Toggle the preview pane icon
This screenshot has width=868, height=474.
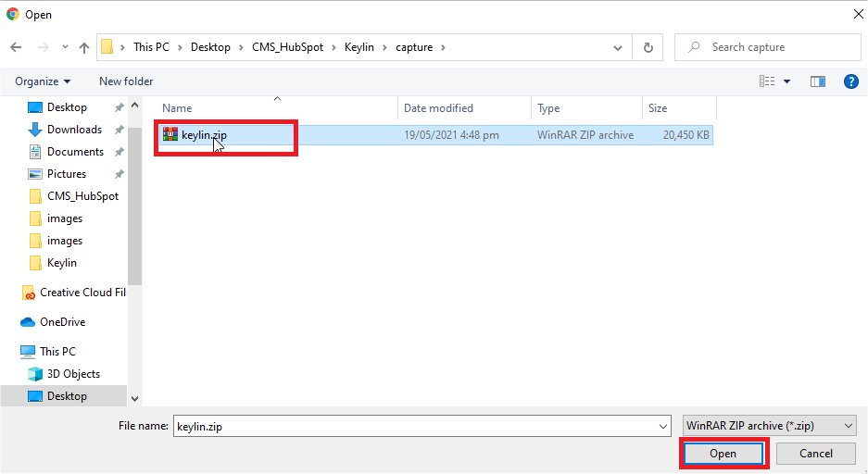point(817,81)
